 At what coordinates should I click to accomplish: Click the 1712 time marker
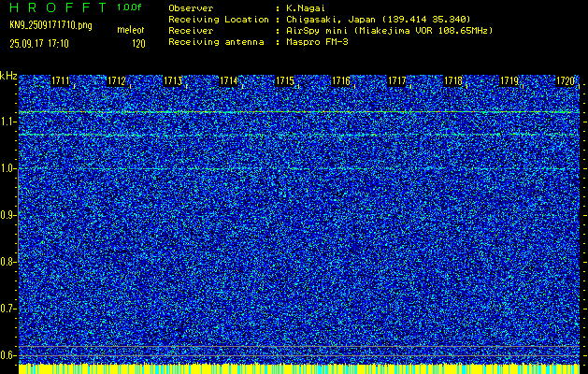116,80
